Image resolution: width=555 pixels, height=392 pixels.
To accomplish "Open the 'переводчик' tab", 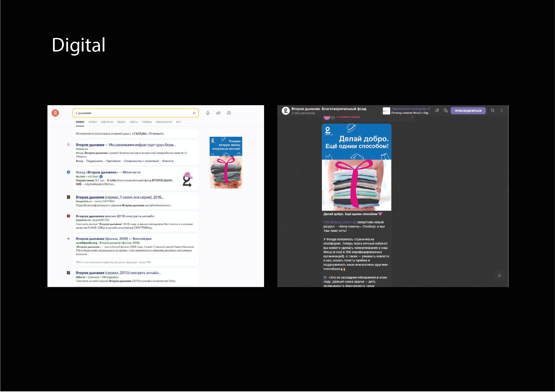I will coord(164,122).
